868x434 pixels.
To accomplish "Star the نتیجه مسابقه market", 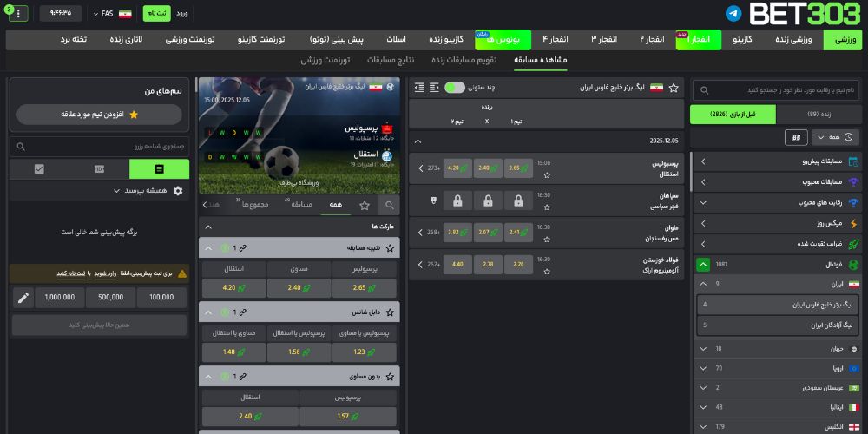I will (390, 248).
